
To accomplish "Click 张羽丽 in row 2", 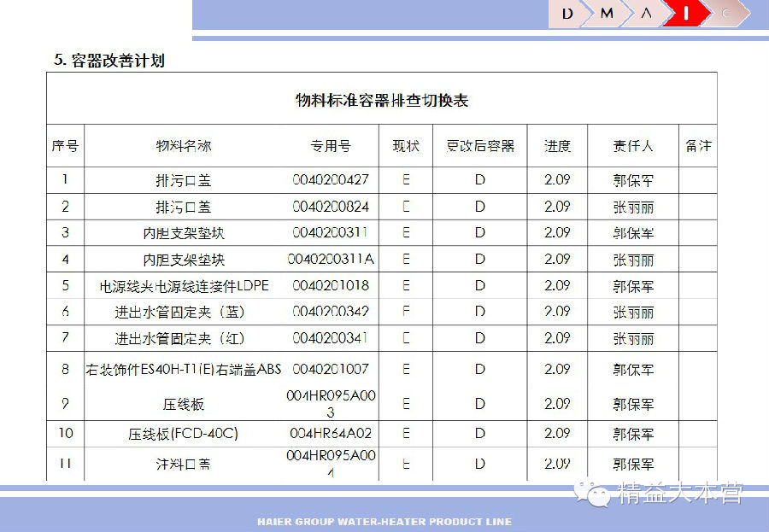I will coord(633,207).
